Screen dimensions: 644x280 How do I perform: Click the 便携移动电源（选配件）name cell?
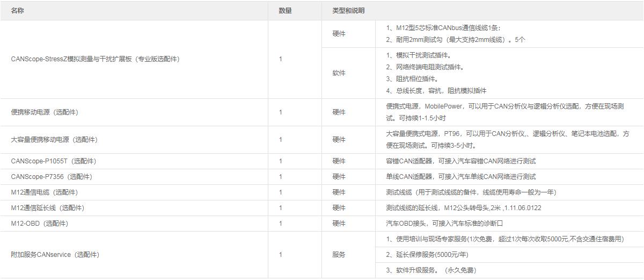45,112
